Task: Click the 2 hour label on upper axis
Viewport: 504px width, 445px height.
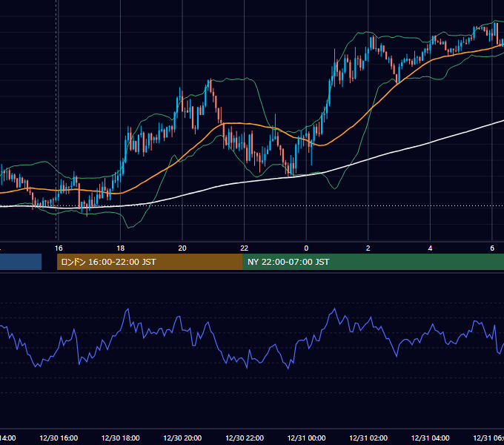Action: [368, 248]
